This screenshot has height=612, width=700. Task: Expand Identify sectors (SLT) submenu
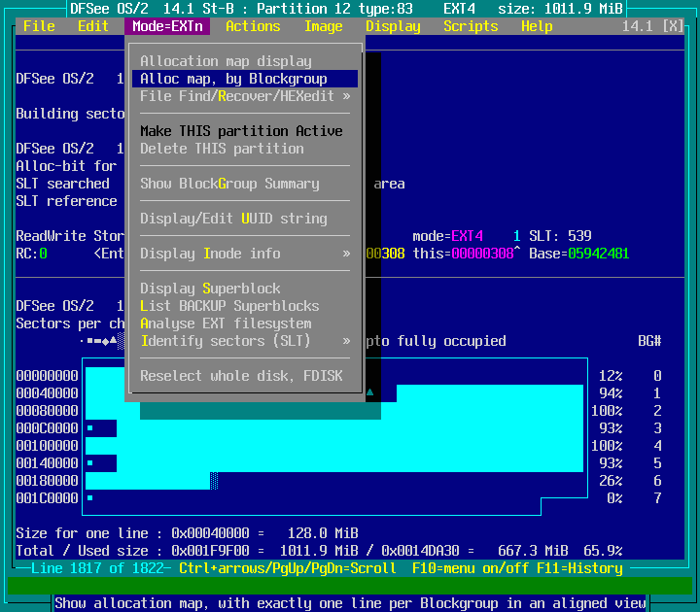244,341
